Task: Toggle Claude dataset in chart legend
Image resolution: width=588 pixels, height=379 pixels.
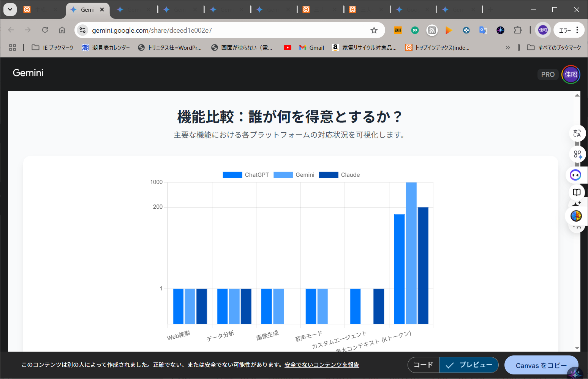Action: click(x=339, y=175)
